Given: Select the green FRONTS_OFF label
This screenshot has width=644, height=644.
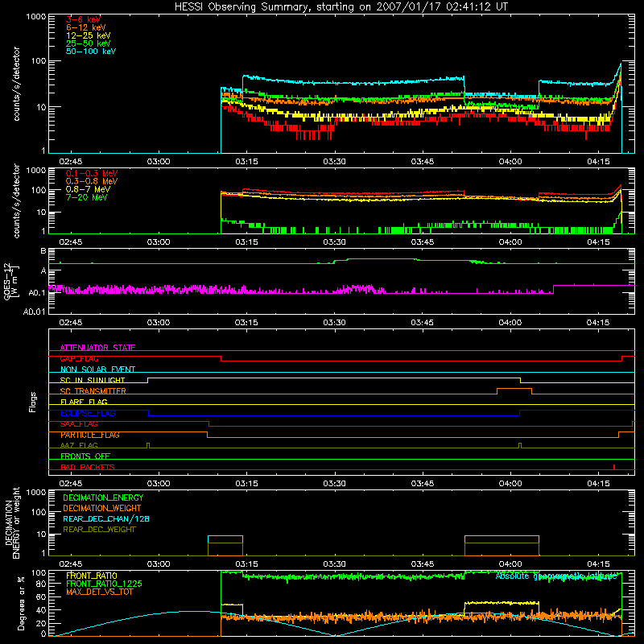Looking at the screenshot, I should point(85,456).
